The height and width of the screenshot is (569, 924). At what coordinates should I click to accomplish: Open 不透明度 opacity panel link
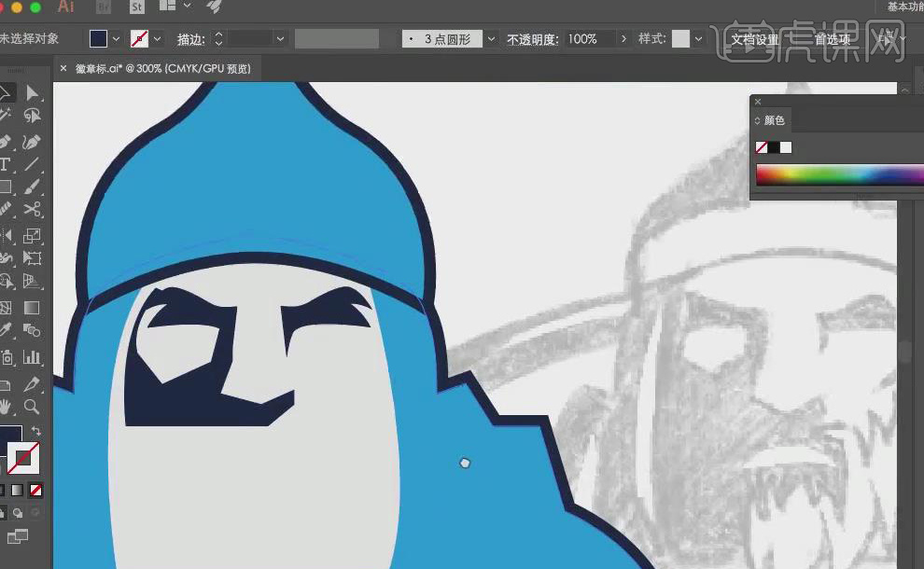(532, 39)
